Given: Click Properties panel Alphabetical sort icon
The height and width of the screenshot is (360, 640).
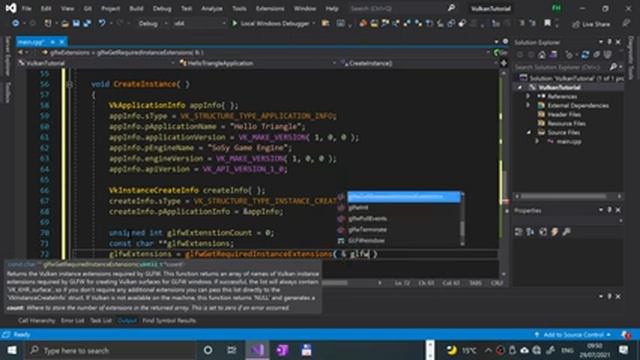Looking at the screenshot, I should [x=530, y=232].
